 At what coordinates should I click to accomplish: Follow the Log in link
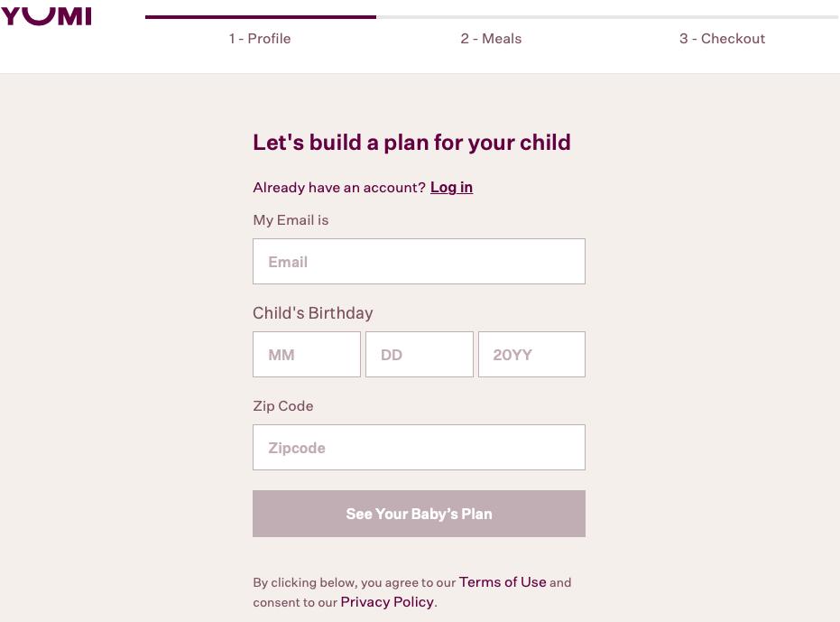[x=451, y=188]
